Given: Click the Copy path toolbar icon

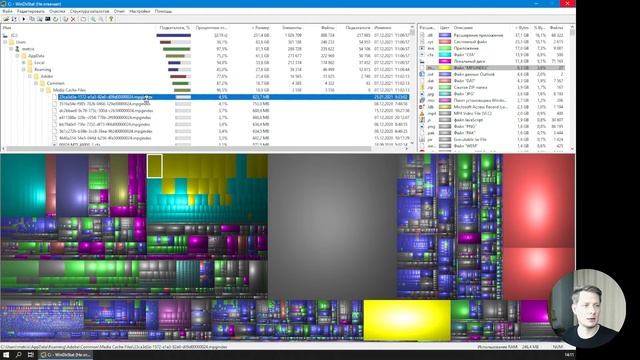Looking at the screenshot, I should [x=32, y=19].
